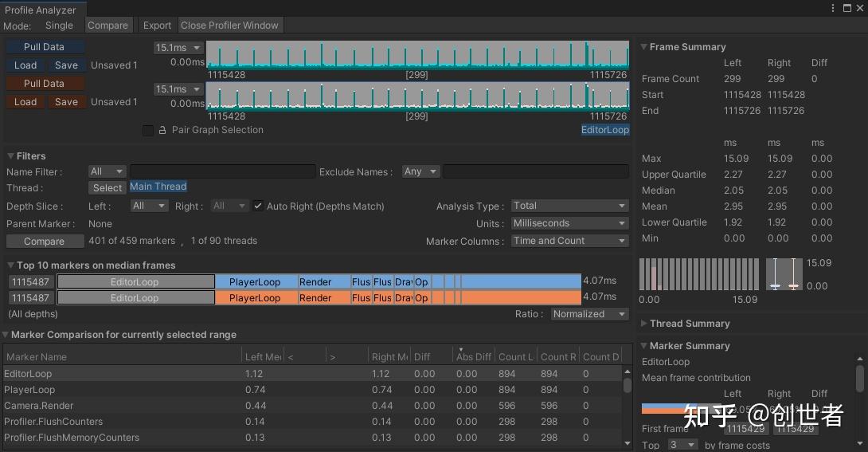Click the scroll-up arrow in marker table
The image size is (868, 452).
tap(627, 371)
